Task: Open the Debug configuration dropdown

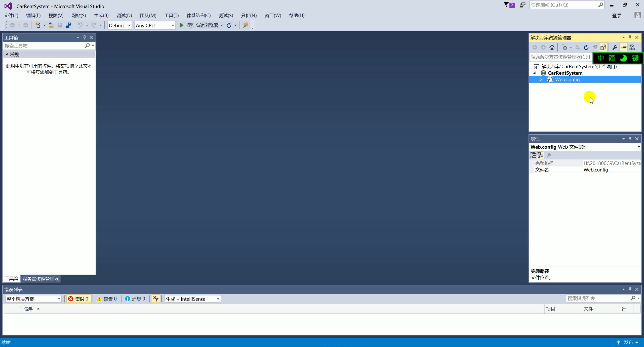Action: [120, 25]
